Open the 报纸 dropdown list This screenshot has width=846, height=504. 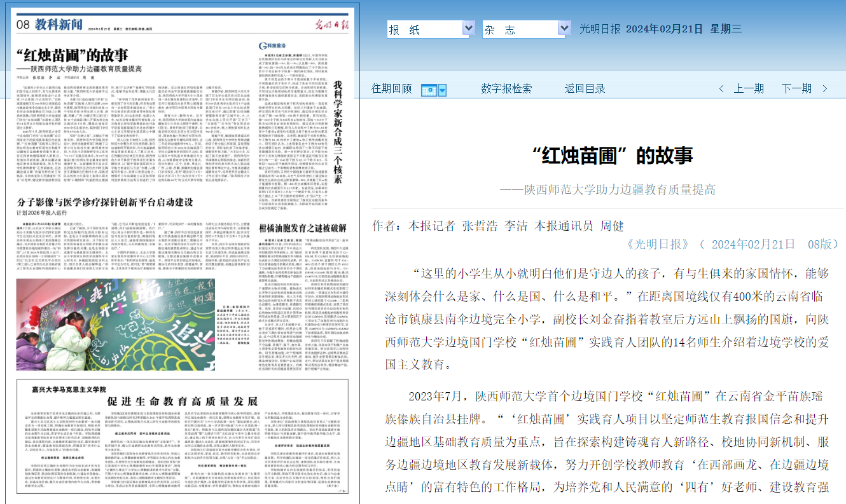click(469, 29)
